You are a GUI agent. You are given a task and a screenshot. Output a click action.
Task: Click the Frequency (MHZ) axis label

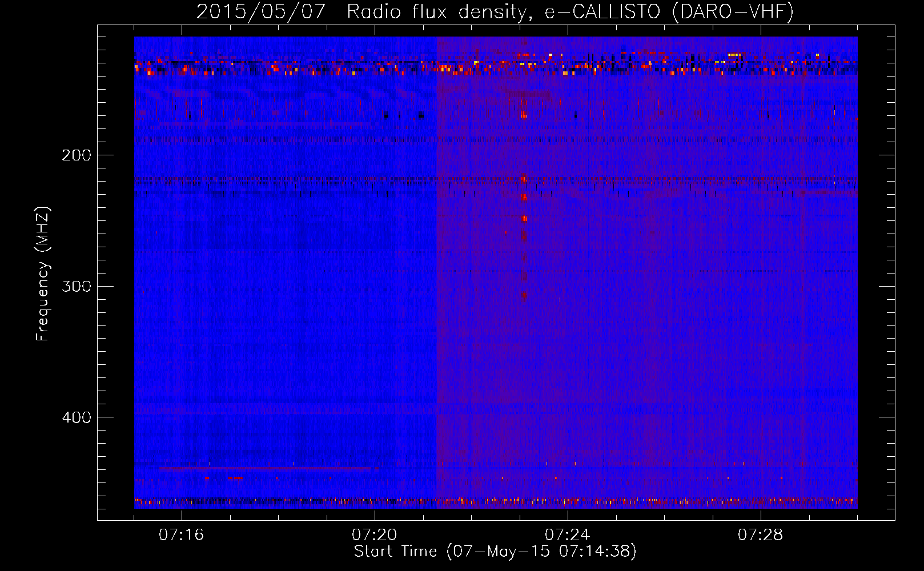pyautogui.click(x=43, y=274)
